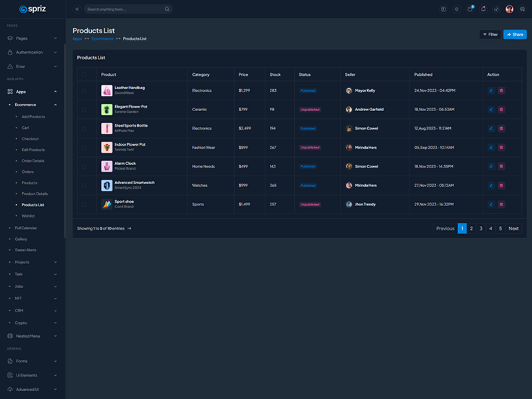Click the search anything input field

[124, 9]
